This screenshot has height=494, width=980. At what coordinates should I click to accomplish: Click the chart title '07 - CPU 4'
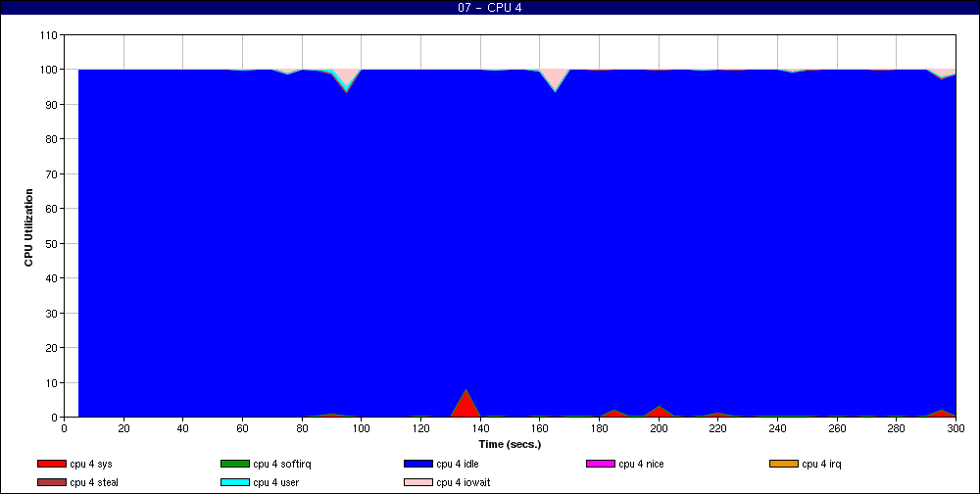(x=489, y=8)
